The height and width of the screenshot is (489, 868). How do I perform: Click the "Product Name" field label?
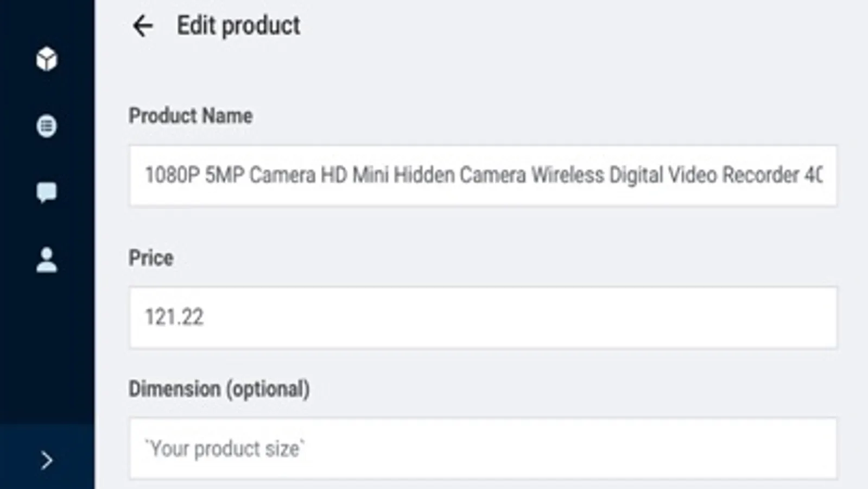point(191,116)
